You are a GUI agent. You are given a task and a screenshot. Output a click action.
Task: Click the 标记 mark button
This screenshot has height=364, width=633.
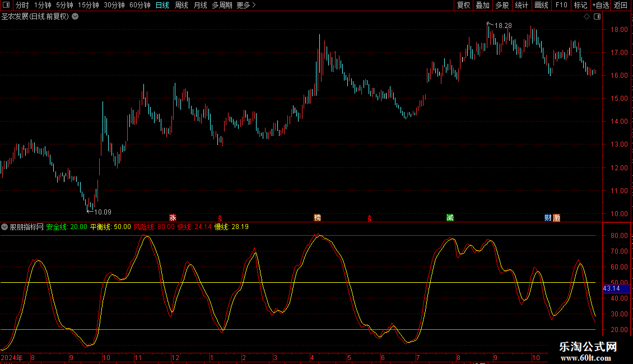point(580,5)
